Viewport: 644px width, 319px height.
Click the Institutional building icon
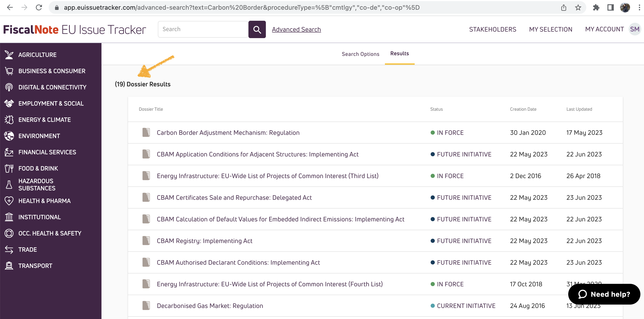pos(9,217)
